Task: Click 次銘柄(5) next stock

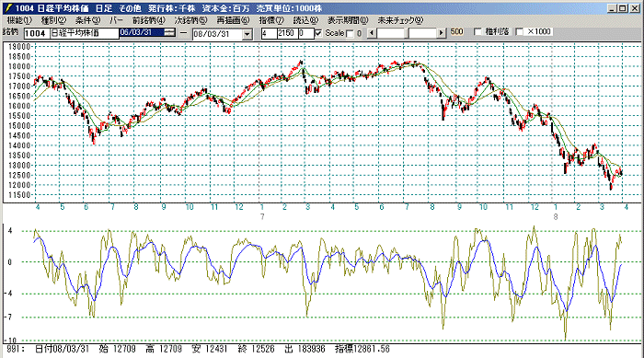Action: (191, 20)
